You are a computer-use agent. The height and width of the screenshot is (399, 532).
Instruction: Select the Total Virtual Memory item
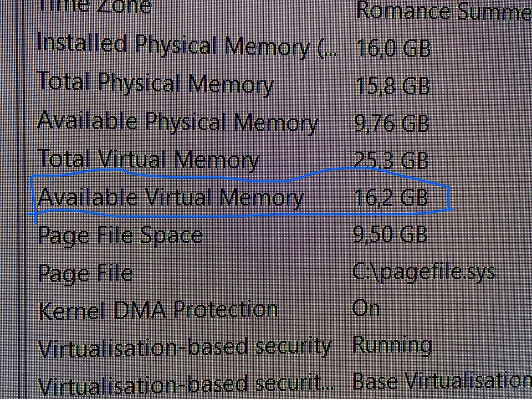[x=148, y=160]
